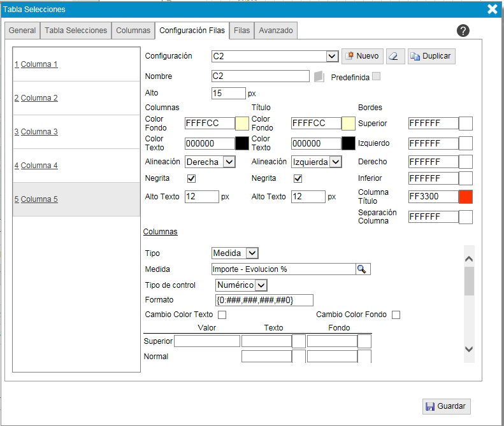504x426 pixels.
Task: Click the help question mark icon
Action: [x=463, y=31]
